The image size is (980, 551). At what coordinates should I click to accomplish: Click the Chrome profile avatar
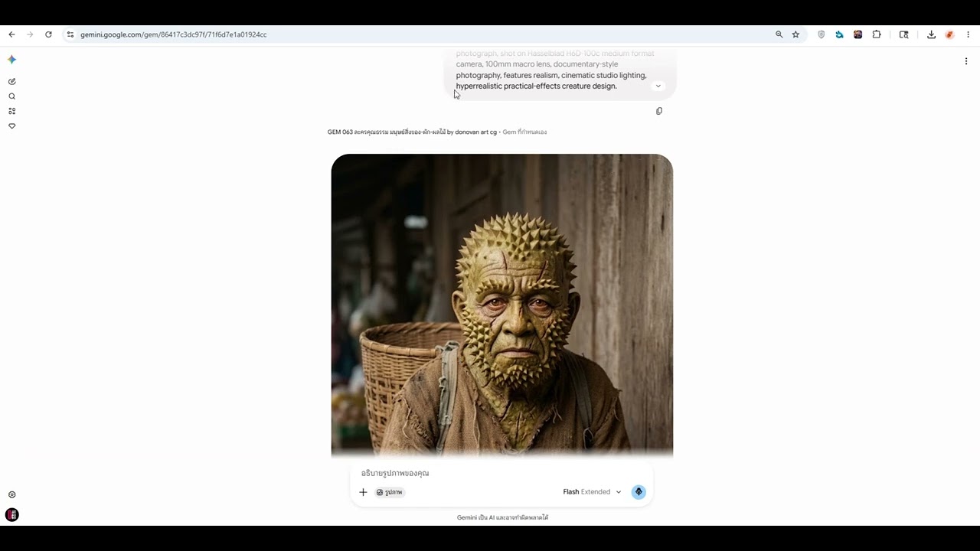pyautogui.click(x=949, y=34)
